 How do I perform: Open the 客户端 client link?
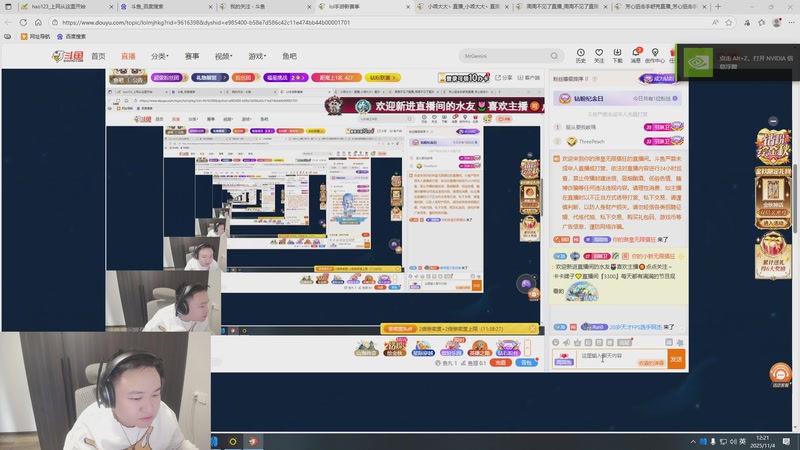click(x=529, y=78)
